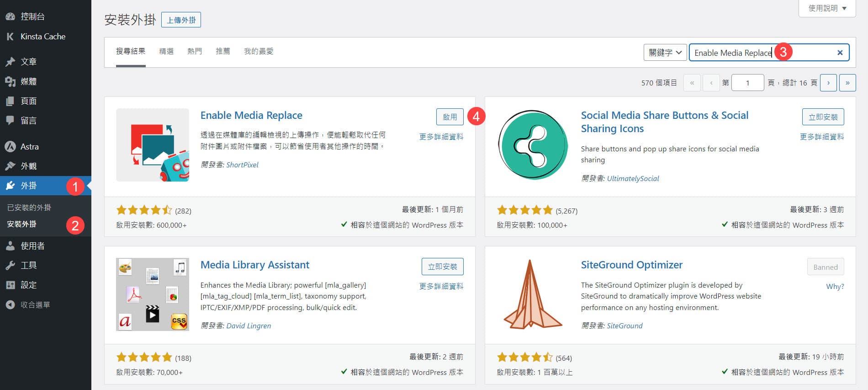Image resolution: width=868 pixels, height=390 pixels.
Task: Open the SiteGround Optimizer title link
Action: coord(632,265)
